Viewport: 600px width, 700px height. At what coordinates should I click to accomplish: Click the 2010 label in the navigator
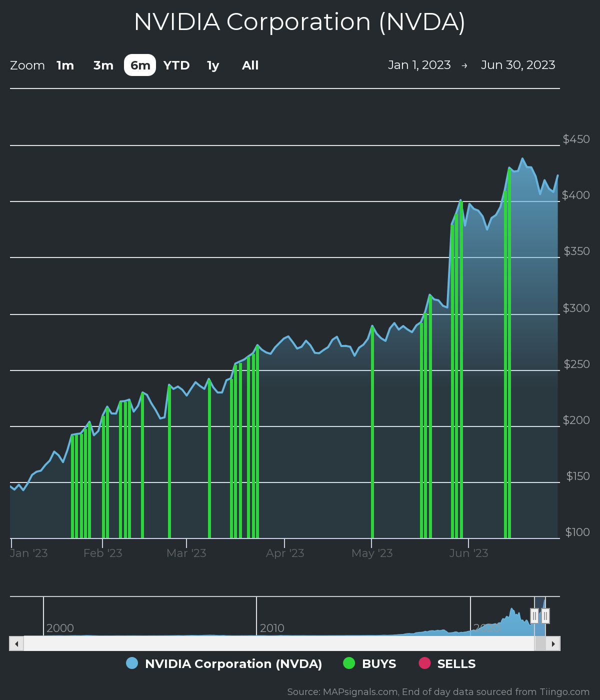point(272,628)
